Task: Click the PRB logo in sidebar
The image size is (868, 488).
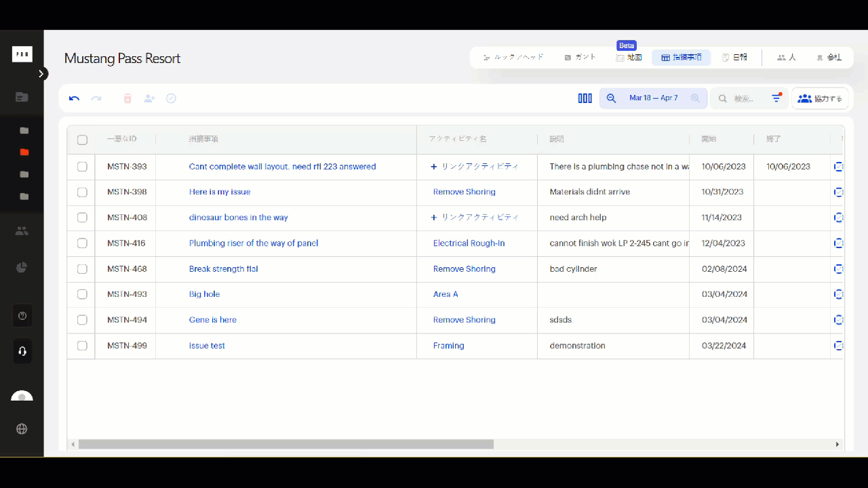Action: click(22, 54)
